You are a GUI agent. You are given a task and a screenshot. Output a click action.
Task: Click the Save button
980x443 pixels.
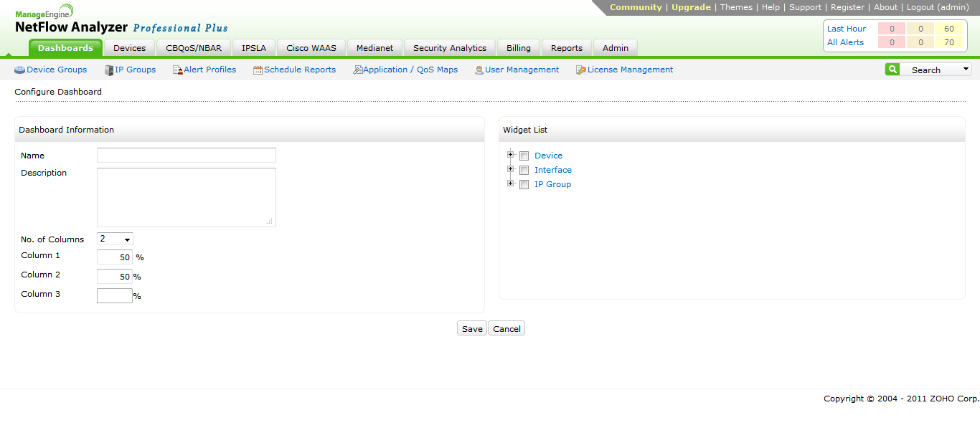point(472,328)
